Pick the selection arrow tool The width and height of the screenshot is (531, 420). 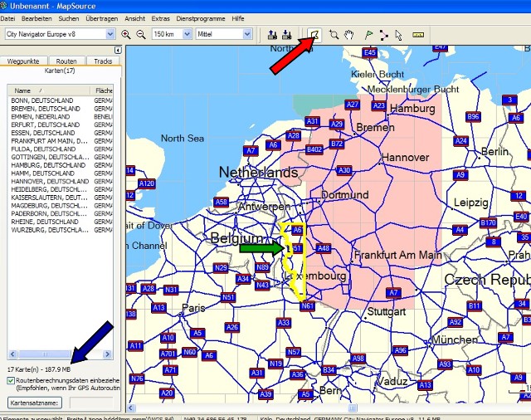click(x=399, y=34)
